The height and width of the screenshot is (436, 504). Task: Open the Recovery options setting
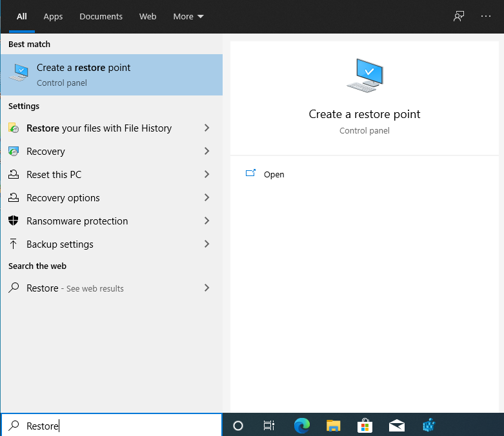click(63, 198)
